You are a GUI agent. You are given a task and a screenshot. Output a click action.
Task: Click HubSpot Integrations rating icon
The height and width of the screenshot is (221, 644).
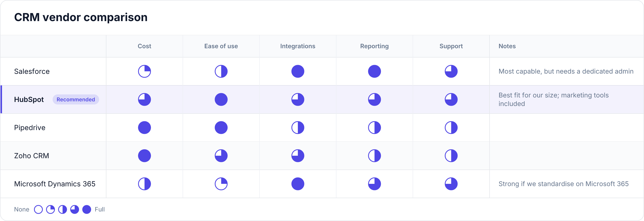click(298, 99)
